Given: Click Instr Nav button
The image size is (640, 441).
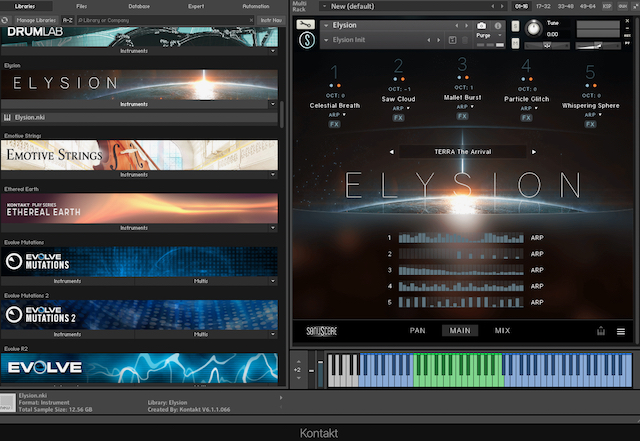Looking at the screenshot, I should 271,20.
